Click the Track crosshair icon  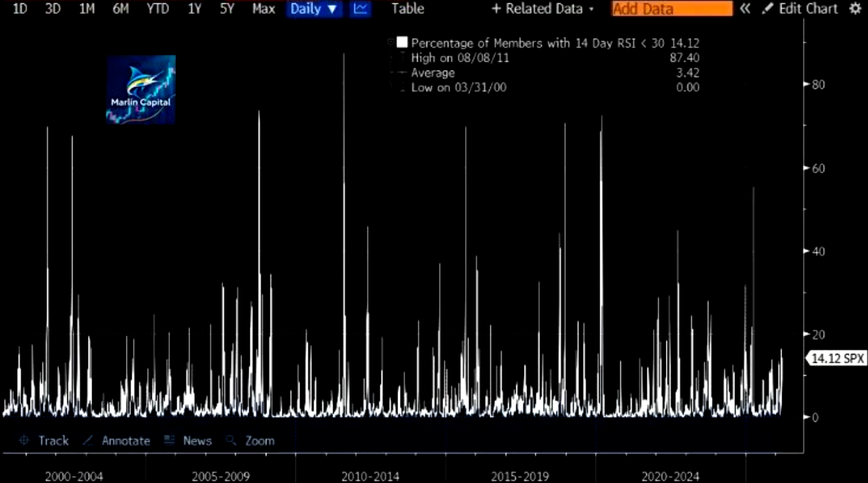24,440
